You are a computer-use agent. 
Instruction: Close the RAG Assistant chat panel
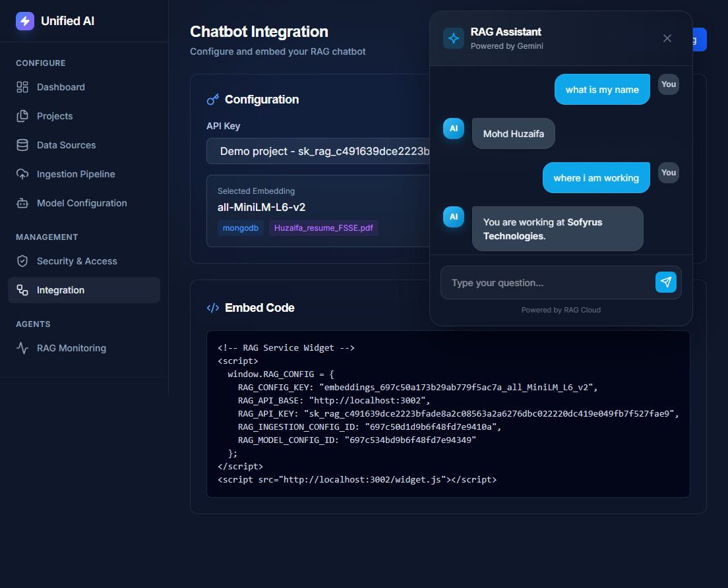(x=667, y=38)
